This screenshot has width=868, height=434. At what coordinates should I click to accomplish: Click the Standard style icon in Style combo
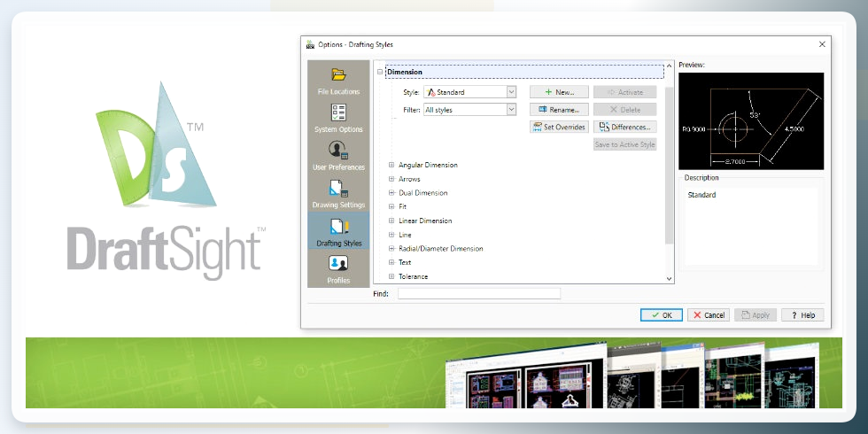point(431,92)
